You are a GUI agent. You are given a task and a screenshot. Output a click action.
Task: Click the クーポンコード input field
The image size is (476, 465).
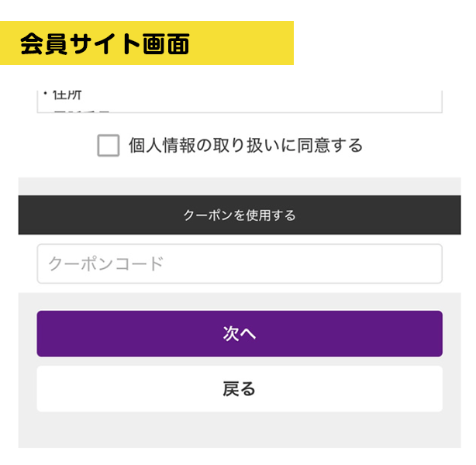click(239, 264)
